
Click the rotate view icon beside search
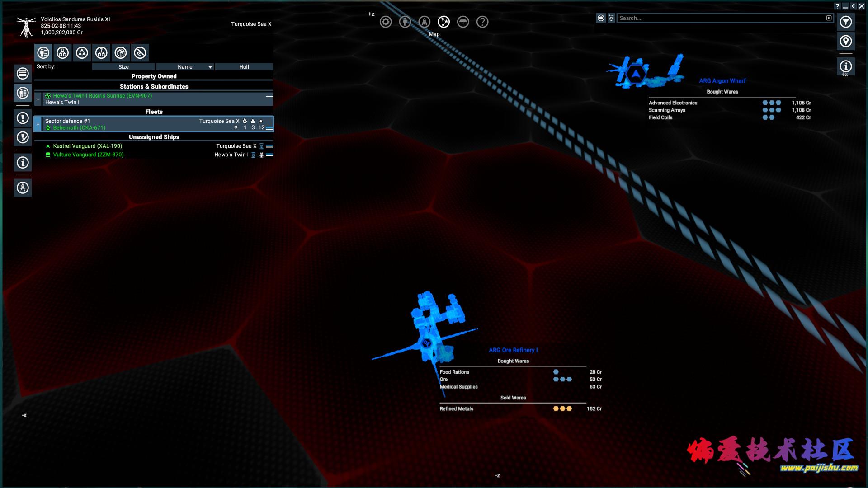point(611,18)
